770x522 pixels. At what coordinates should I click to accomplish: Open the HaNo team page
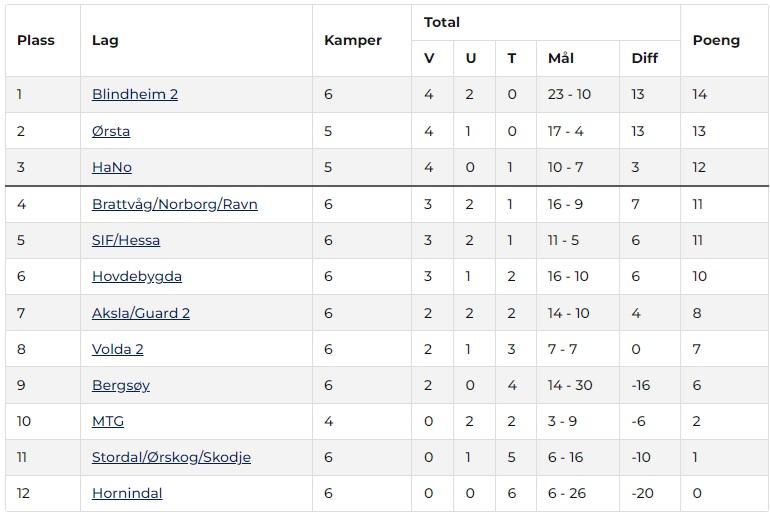pos(111,167)
